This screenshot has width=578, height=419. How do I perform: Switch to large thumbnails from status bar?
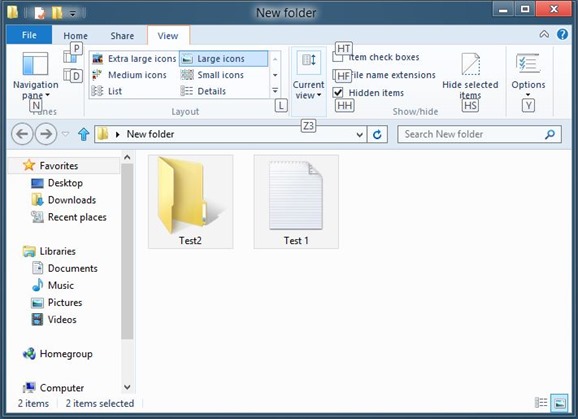[559, 403]
